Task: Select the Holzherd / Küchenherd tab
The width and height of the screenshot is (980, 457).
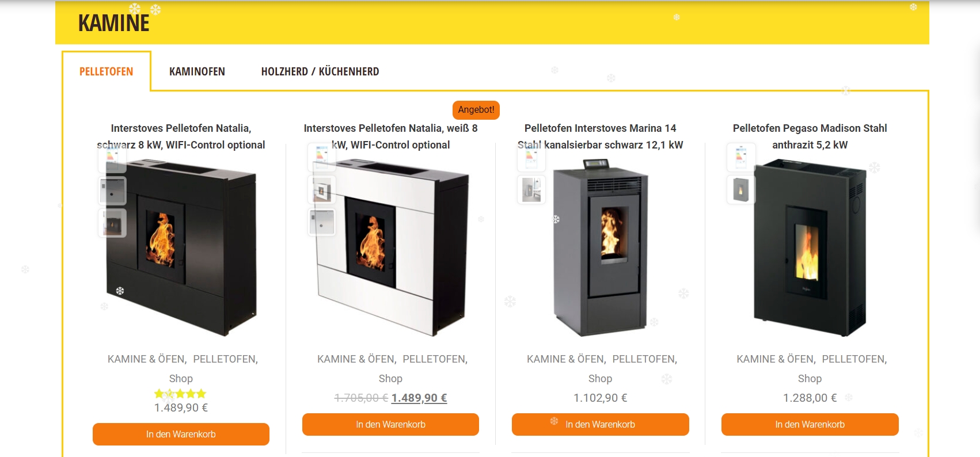Action: click(320, 71)
